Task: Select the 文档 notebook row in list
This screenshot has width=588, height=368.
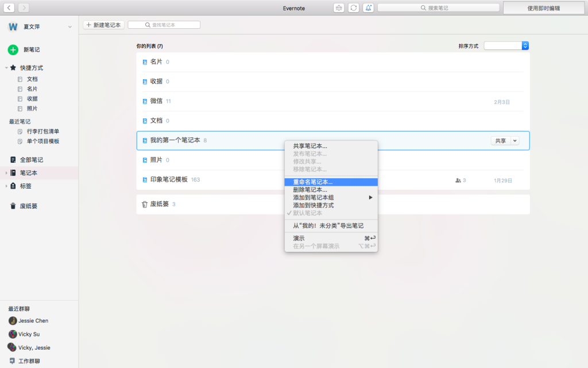Action: [333, 121]
